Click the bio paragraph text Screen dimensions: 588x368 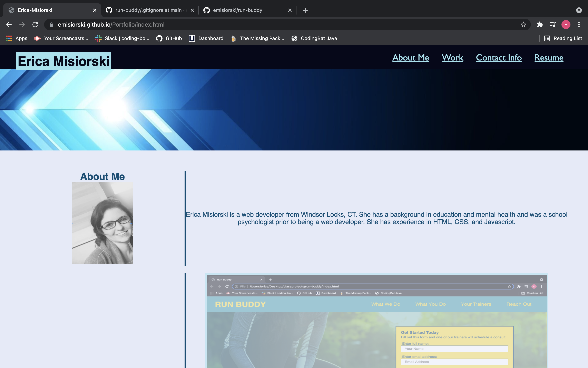376,218
